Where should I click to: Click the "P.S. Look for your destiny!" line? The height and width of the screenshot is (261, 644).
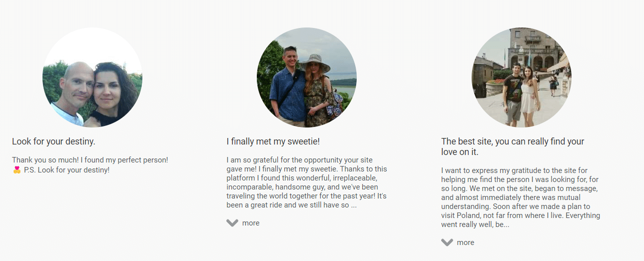[x=66, y=170]
